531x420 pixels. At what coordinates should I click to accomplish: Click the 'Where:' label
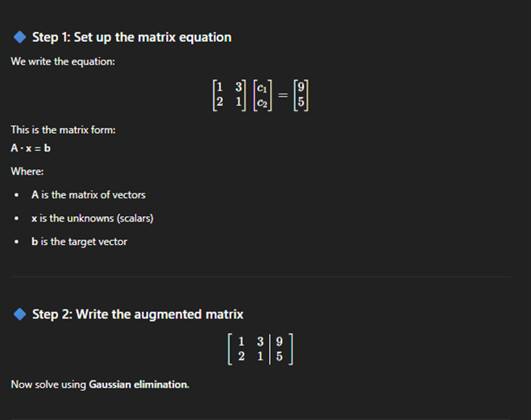coord(27,172)
